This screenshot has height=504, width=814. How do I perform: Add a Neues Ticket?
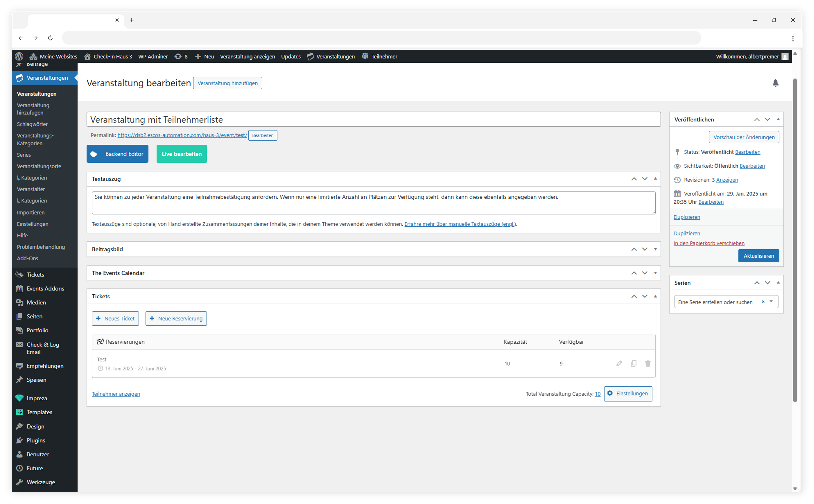(x=115, y=319)
